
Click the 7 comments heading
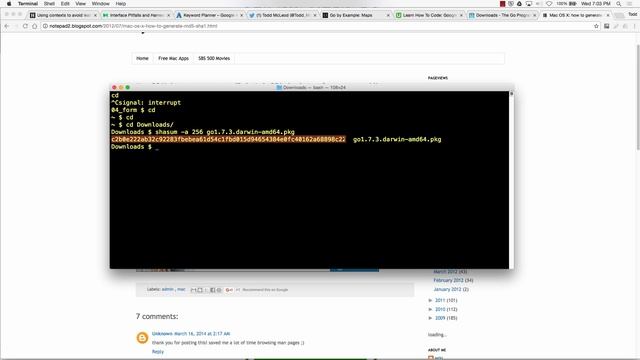157,316
